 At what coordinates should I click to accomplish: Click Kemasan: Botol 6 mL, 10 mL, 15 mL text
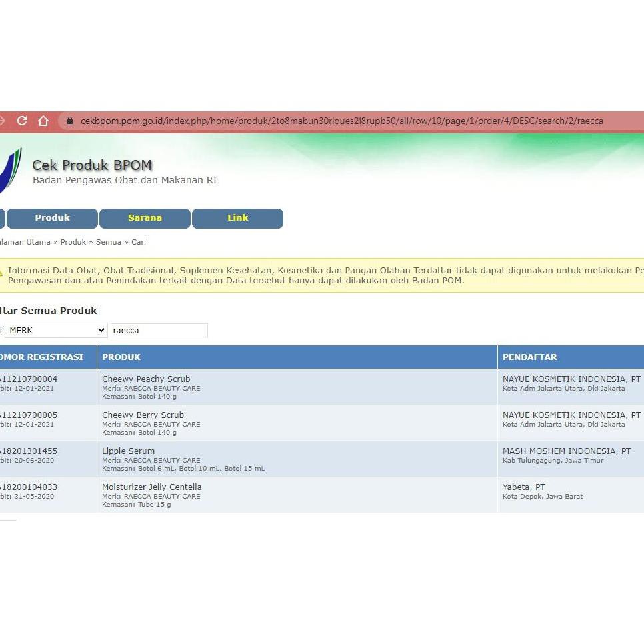click(x=183, y=468)
